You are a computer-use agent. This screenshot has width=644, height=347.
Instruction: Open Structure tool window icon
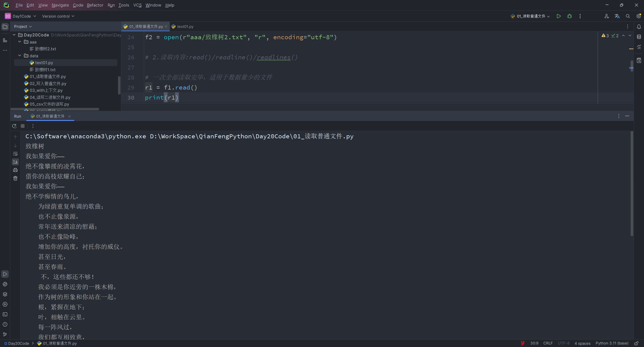tap(5, 40)
